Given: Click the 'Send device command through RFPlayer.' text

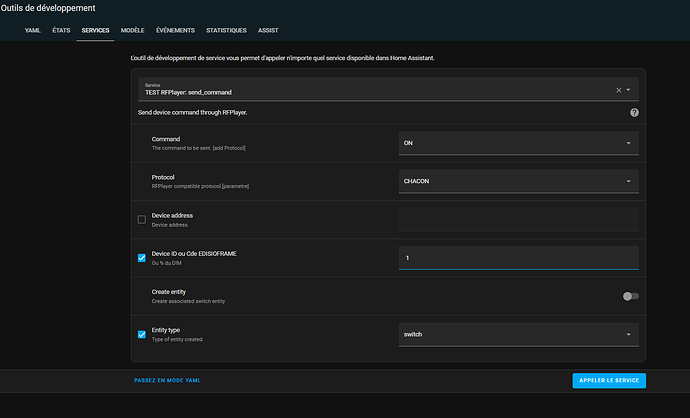Looking at the screenshot, I should point(192,113).
